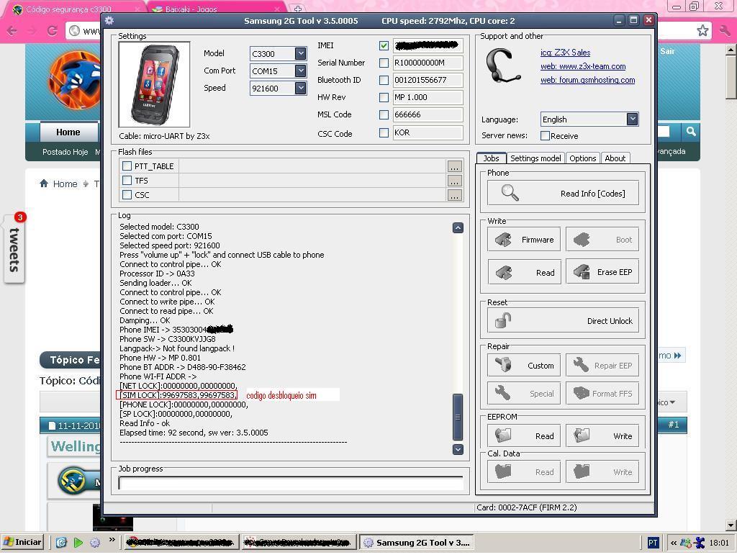Click the headset support icon
This screenshot has height=560, width=737.
(x=503, y=66)
